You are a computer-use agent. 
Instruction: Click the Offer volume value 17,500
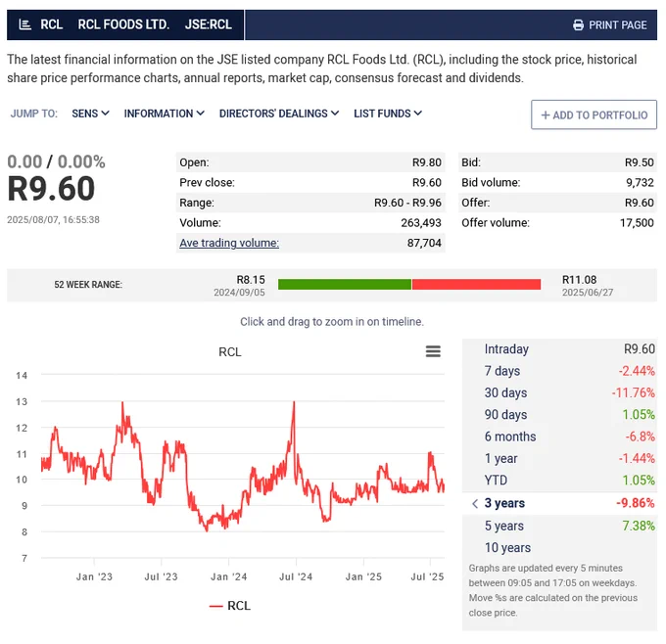pyautogui.click(x=637, y=223)
